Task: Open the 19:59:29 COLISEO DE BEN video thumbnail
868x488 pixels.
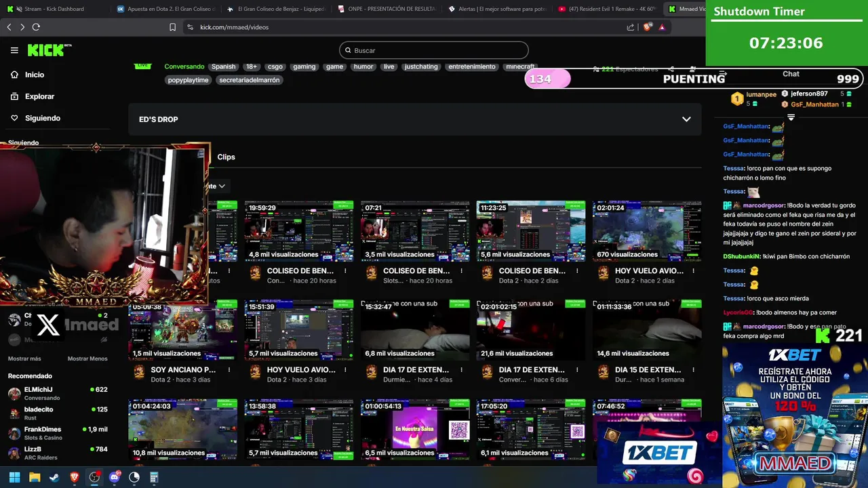Action: click(299, 231)
